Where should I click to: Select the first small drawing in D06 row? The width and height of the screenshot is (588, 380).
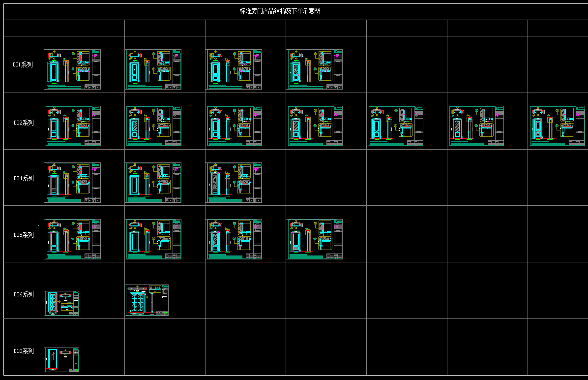point(62,303)
